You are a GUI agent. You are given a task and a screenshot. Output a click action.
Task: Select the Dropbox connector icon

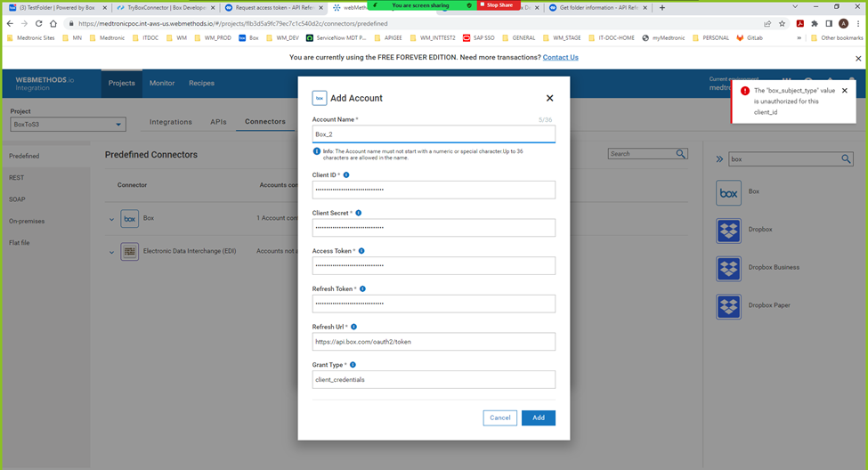coord(728,231)
